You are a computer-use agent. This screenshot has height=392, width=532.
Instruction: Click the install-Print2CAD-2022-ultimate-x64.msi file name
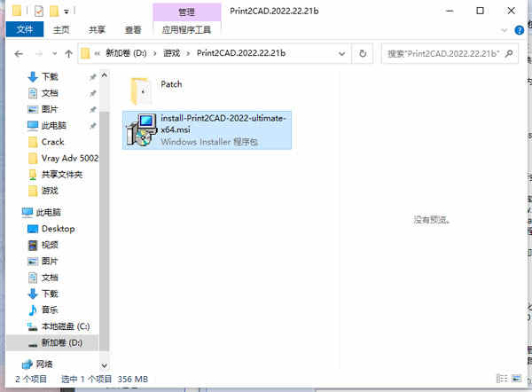click(223, 124)
